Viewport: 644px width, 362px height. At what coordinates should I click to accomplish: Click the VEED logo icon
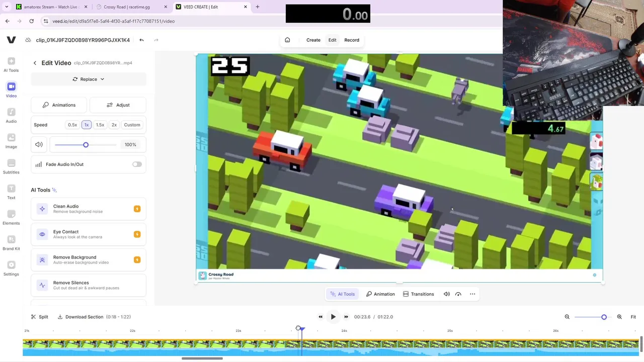pyautogui.click(x=11, y=40)
